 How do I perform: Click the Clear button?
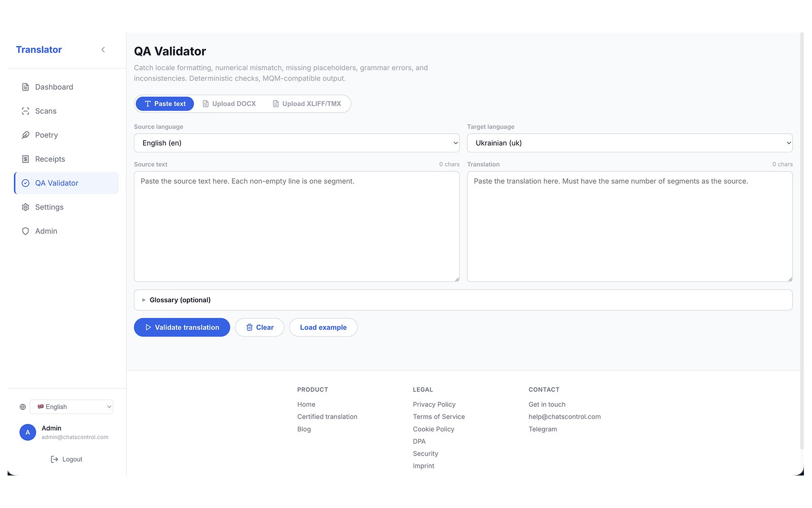(259, 328)
